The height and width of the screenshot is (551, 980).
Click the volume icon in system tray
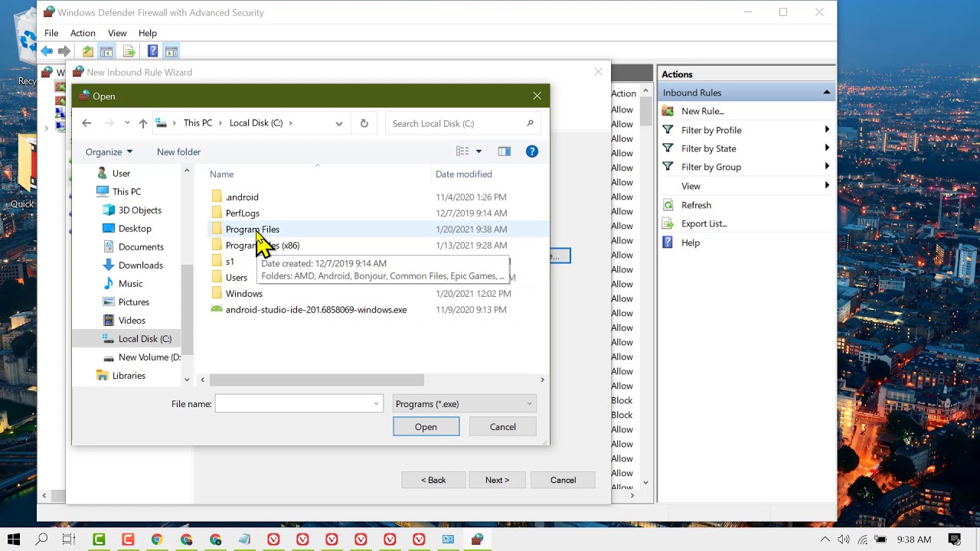pyautogui.click(x=843, y=540)
